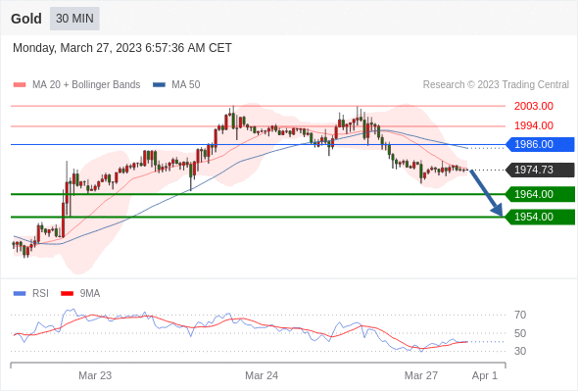Click the RSI 30 level label

click(520, 351)
